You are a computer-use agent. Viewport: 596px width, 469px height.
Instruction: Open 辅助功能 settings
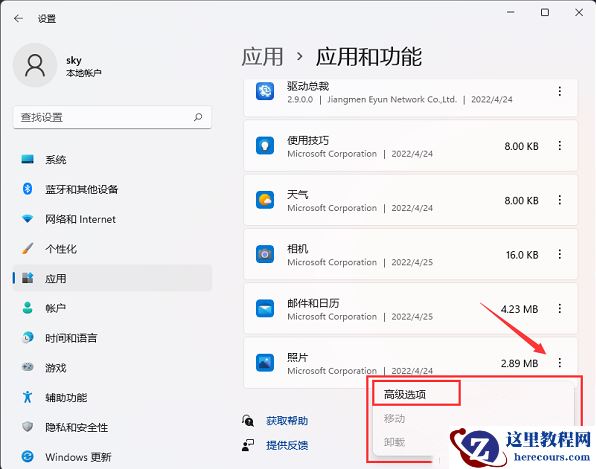pos(112,397)
